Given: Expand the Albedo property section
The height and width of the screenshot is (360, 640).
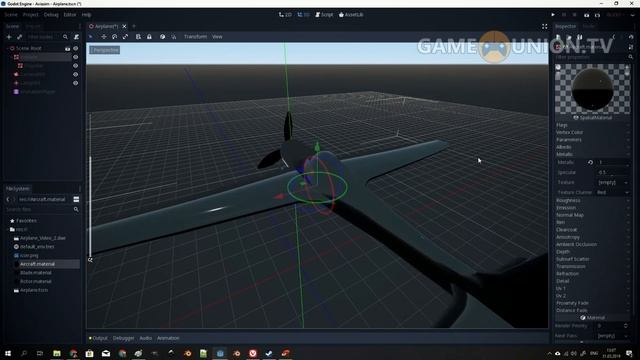Looking at the screenshot, I should [593, 147].
